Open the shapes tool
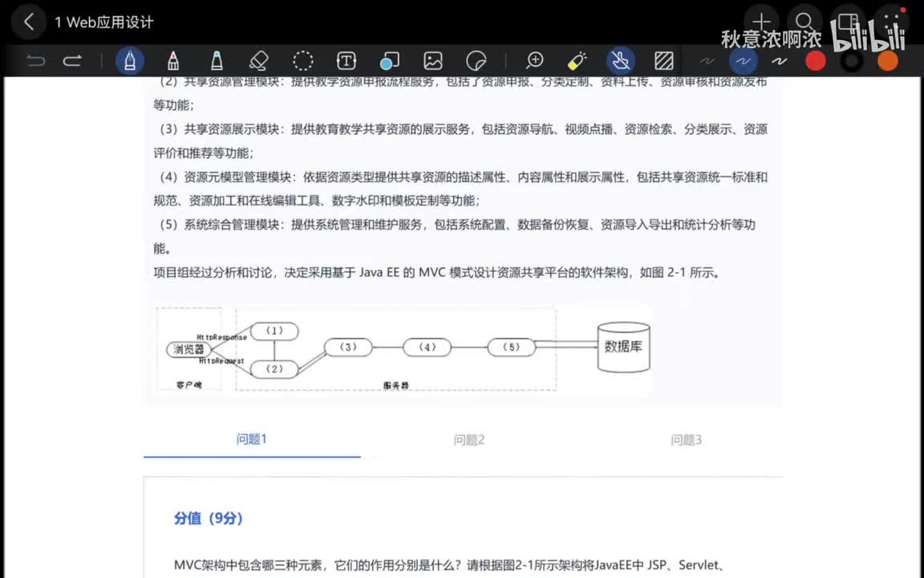Viewport: 924px width, 578px height. click(x=390, y=61)
